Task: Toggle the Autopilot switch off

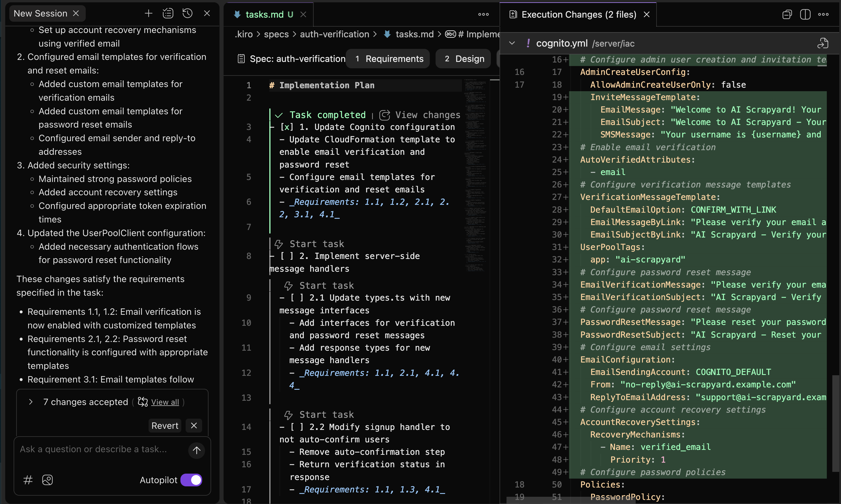Action: [191, 480]
